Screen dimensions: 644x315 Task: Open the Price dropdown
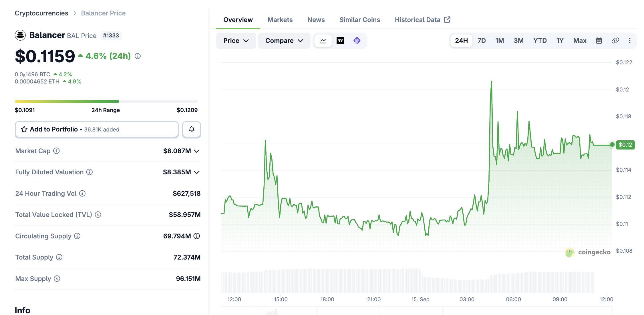[236, 41]
